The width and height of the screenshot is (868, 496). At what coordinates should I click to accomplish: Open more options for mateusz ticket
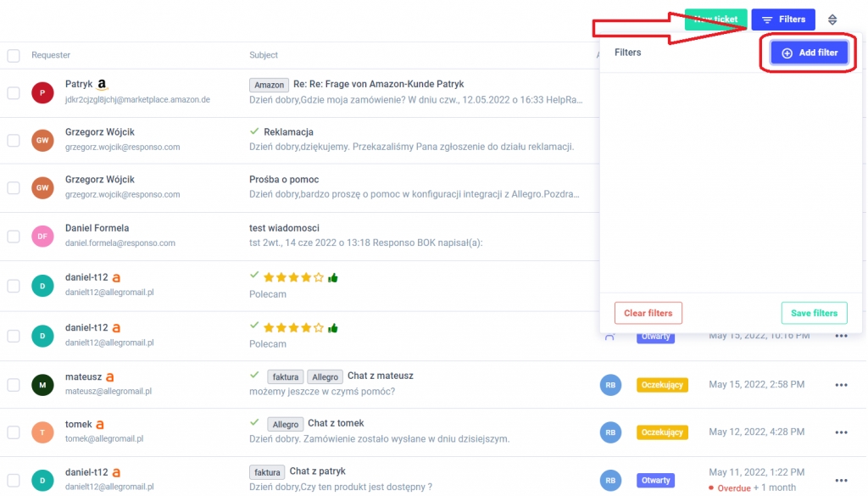point(841,385)
